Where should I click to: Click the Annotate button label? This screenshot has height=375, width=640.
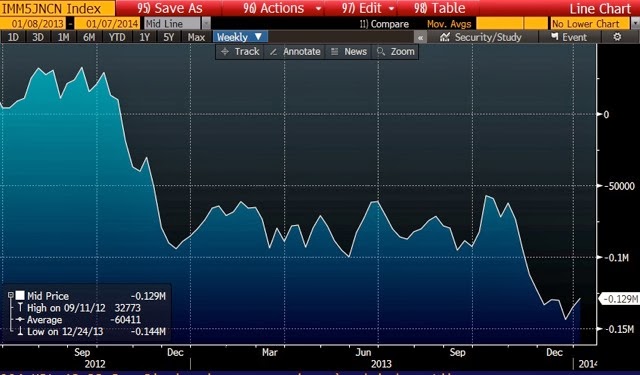(x=302, y=52)
